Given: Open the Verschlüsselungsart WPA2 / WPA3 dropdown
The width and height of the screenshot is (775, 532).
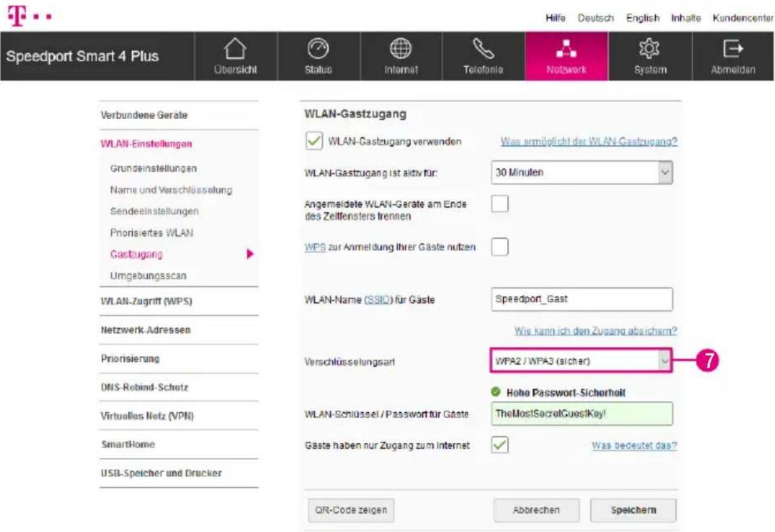Looking at the screenshot, I should [581, 360].
